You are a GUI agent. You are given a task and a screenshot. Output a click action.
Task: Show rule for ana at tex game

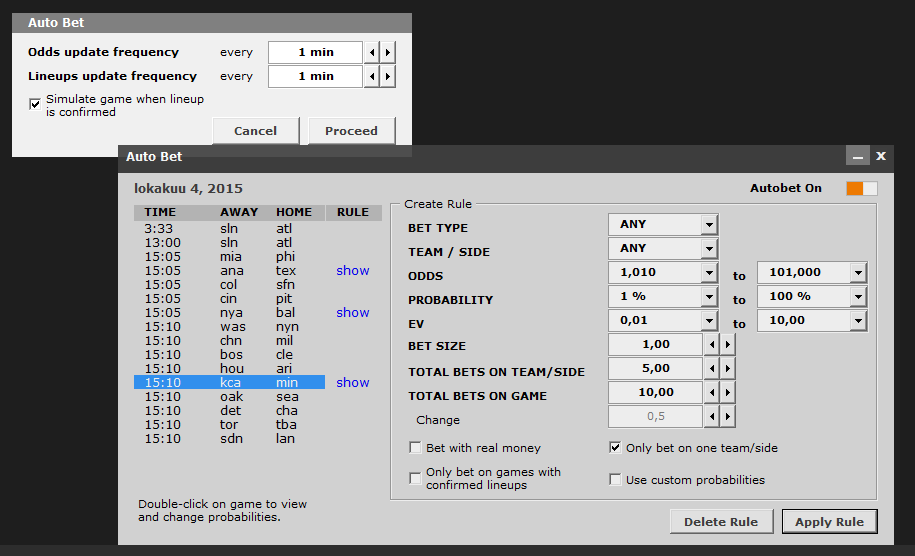point(353,271)
